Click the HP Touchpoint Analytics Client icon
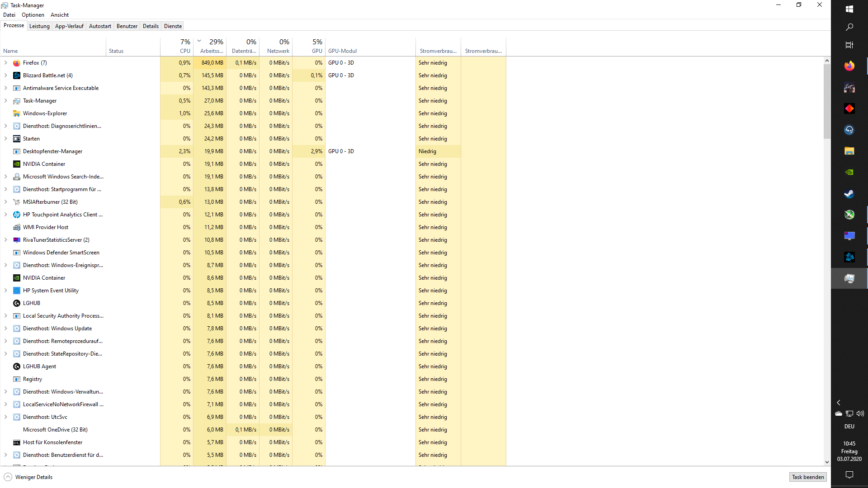The width and height of the screenshot is (868, 488). pos(17,215)
